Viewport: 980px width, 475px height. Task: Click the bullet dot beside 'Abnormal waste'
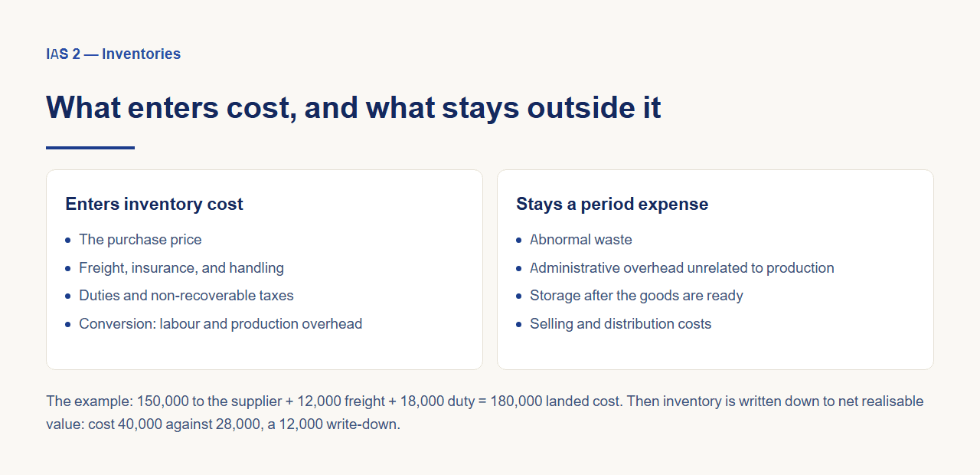(x=519, y=241)
